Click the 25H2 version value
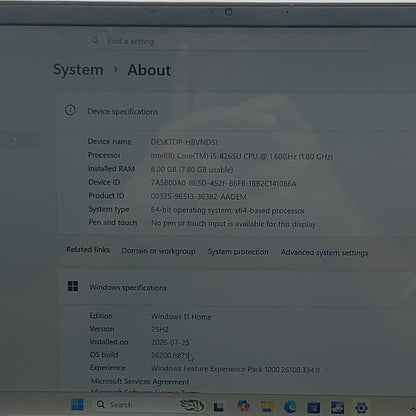 (160, 329)
